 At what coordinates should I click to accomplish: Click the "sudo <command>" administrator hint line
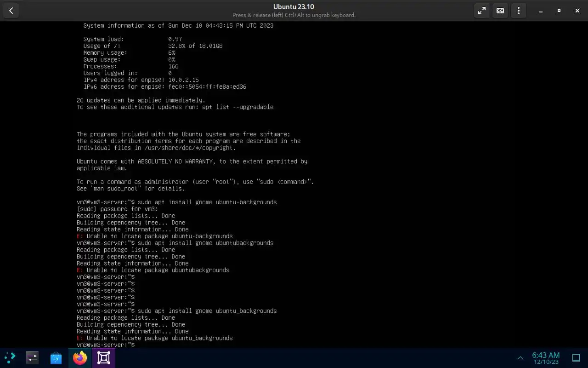tap(195, 182)
